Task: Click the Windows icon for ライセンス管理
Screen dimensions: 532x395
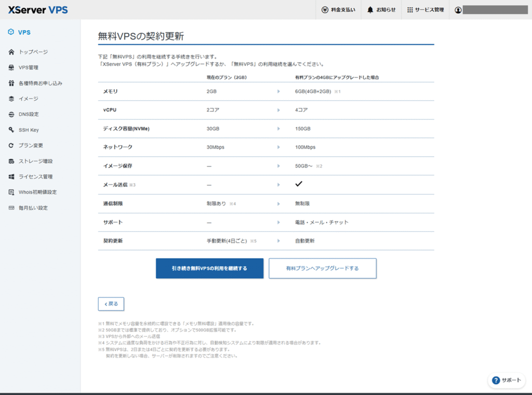Action: tap(11, 176)
